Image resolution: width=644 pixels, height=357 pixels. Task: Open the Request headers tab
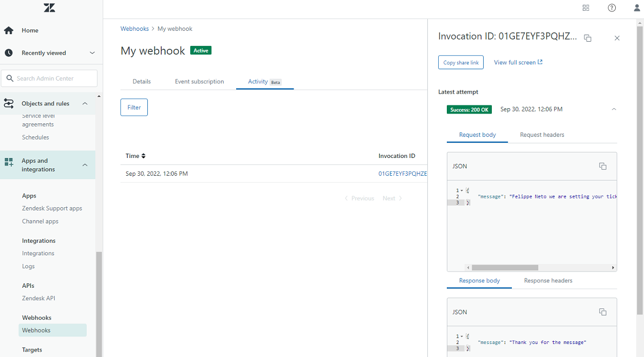pos(542,135)
